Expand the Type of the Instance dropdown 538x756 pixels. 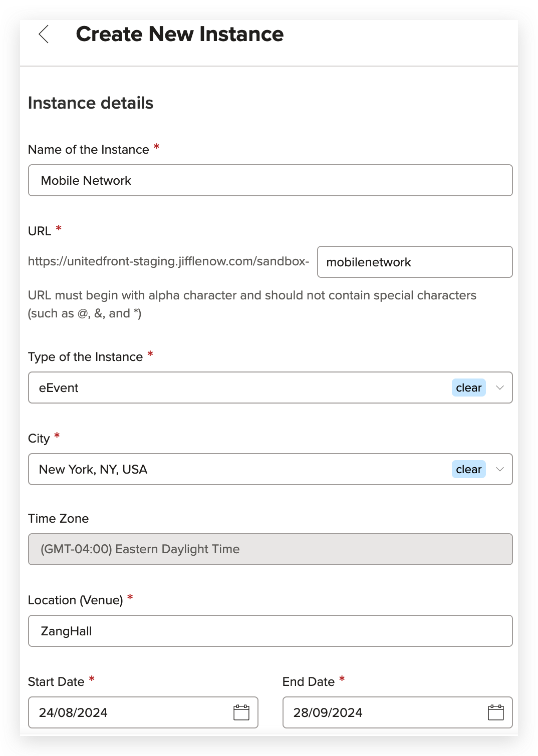click(499, 388)
